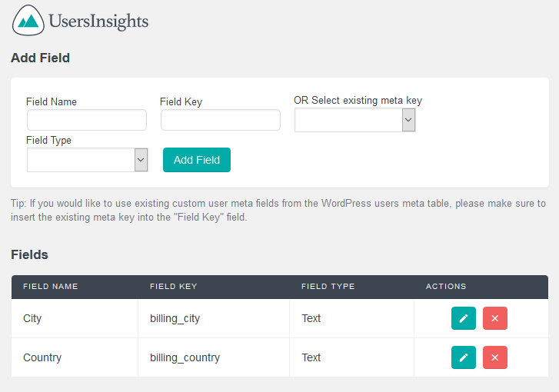The height and width of the screenshot is (392, 559).
Task: Click the FIELD NAME column header
Action: [x=51, y=287]
